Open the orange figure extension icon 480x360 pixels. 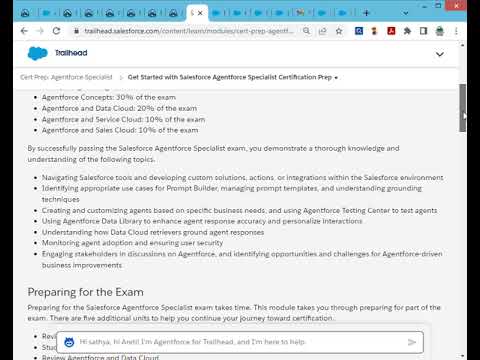click(374, 31)
